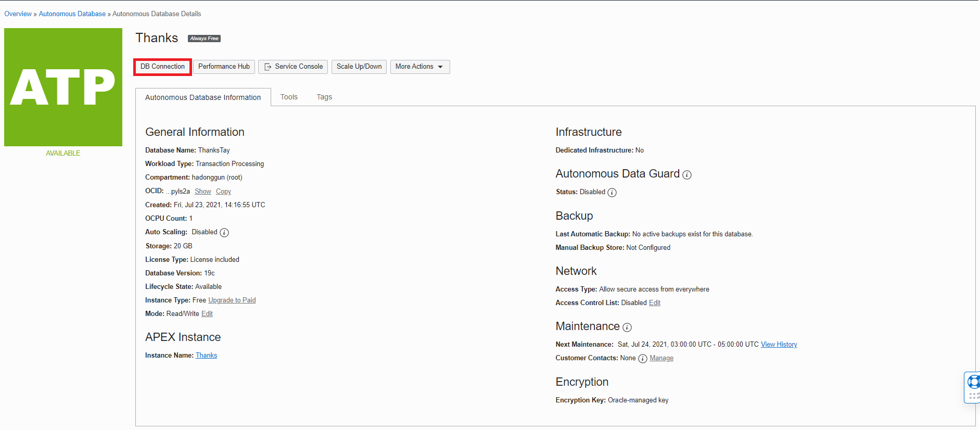Open the help lifebuoy icon
980x430 pixels.
(x=973, y=383)
